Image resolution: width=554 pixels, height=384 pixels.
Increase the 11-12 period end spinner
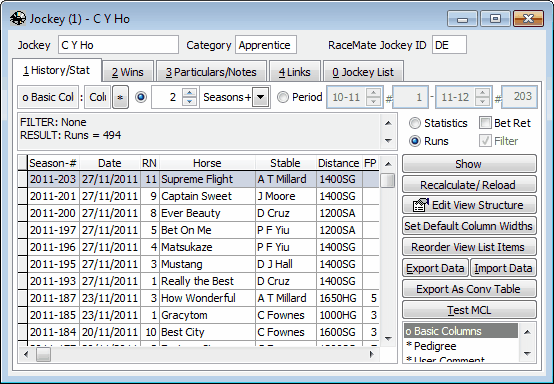click(x=482, y=93)
